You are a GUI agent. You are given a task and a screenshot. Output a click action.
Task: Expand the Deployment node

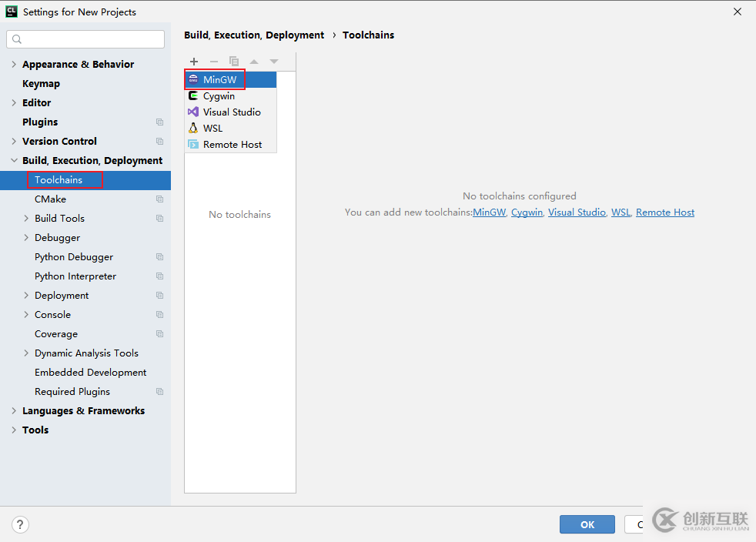pyautogui.click(x=26, y=296)
